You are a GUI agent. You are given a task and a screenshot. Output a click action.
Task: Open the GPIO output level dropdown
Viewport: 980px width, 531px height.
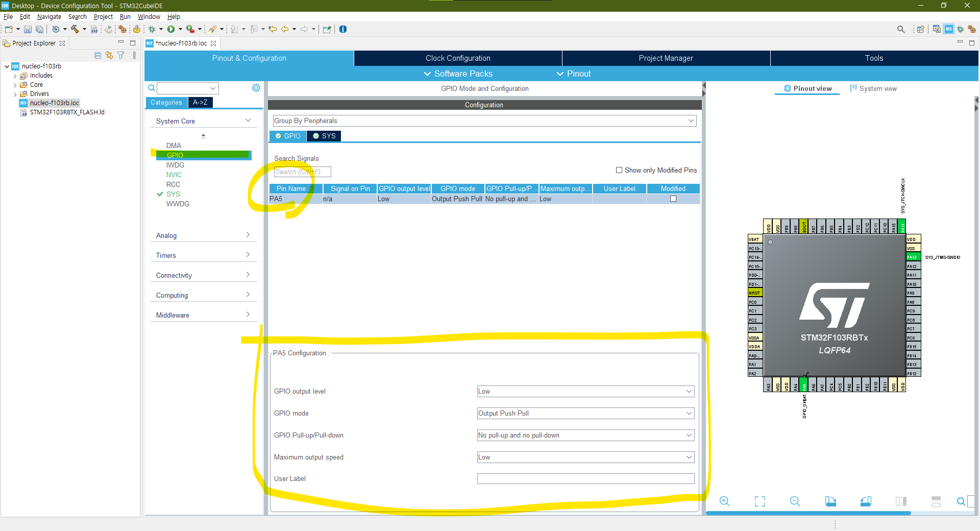(x=585, y=391)
